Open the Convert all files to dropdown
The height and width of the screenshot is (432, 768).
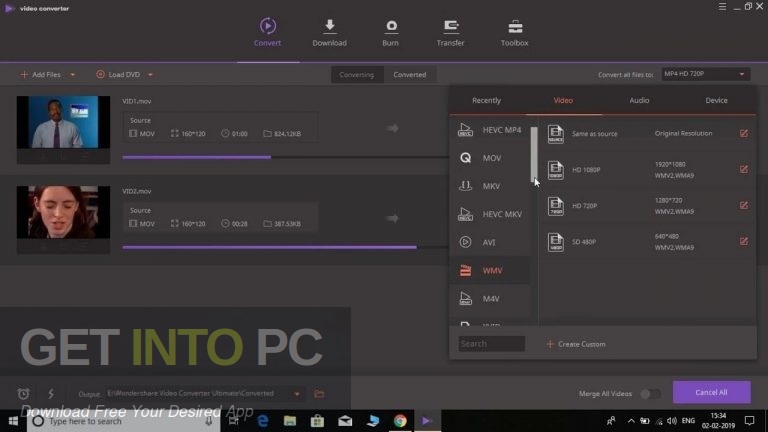705,74
